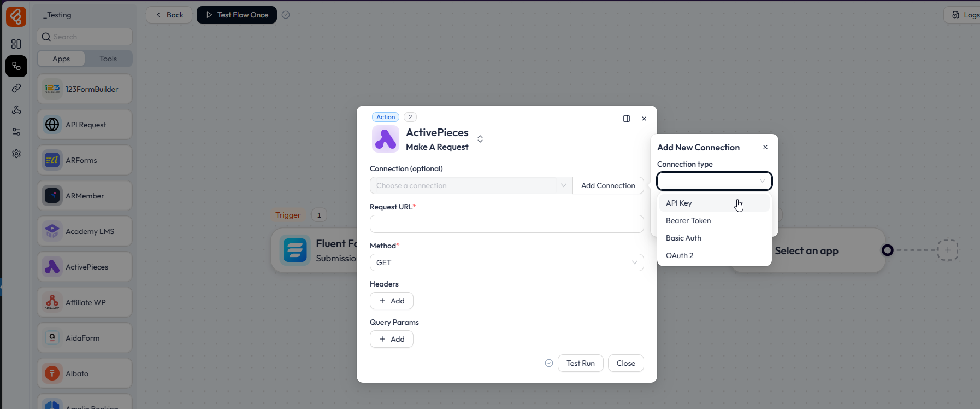The height and width of the screenshot is (409, 980).
Task: Focus the apps Search field
Action: point(85,37)
